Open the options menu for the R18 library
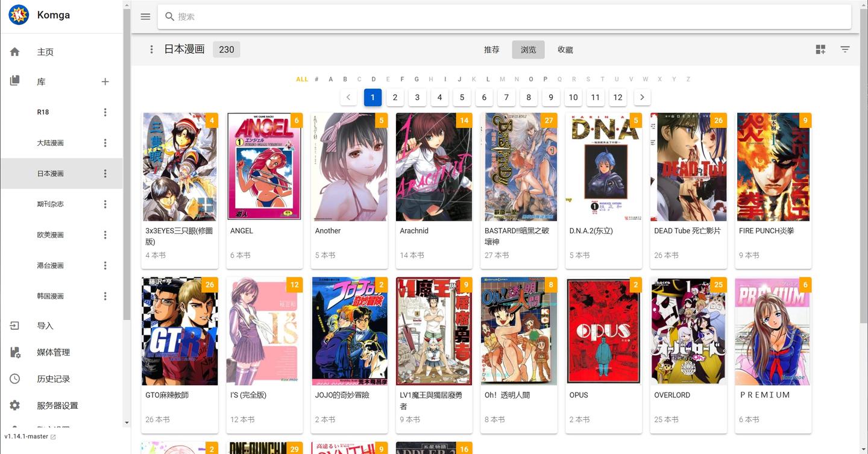868x454 pixels. [x=105, y=112]
